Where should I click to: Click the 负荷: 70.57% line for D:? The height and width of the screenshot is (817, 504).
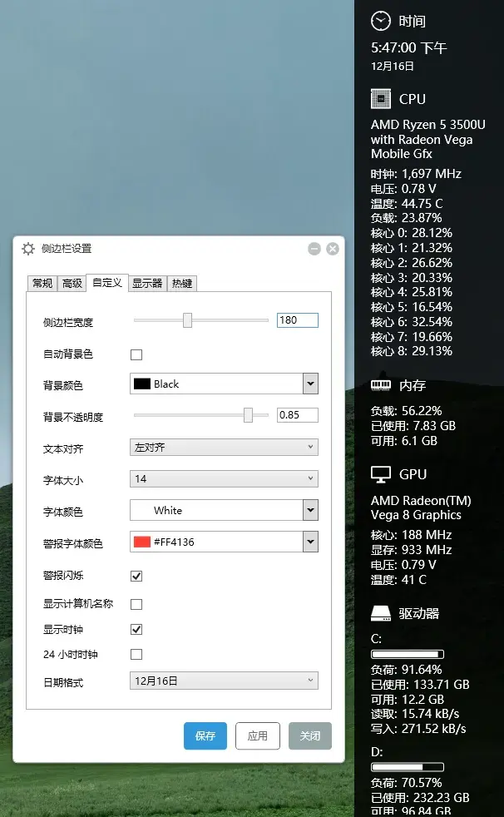(407, 783)
